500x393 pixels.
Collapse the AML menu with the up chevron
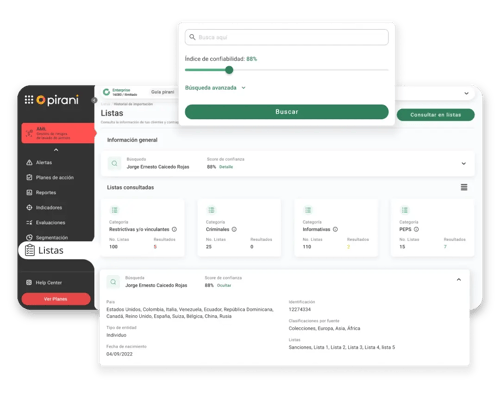coord(56,150)
